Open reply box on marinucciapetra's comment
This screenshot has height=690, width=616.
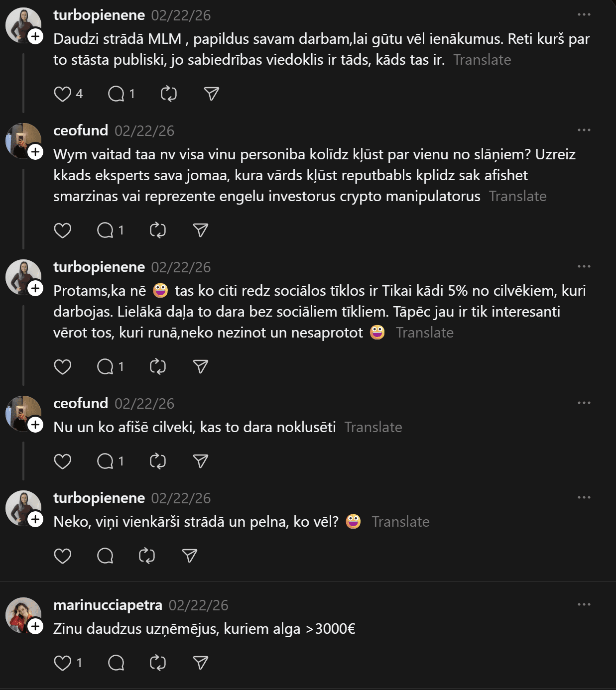point(116,663)
